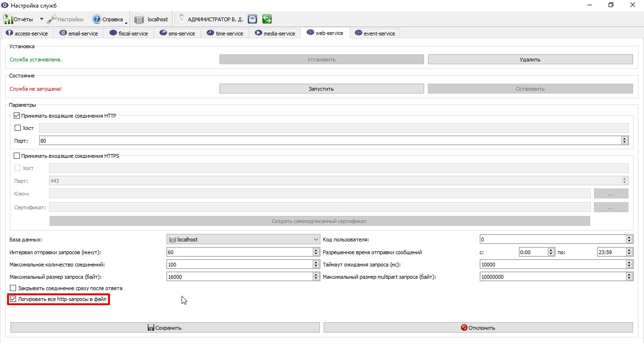Image resolution: width=644 pixels, height=343 pixels.
Task: Click the Справка help icon
Action: click(97, 19)
